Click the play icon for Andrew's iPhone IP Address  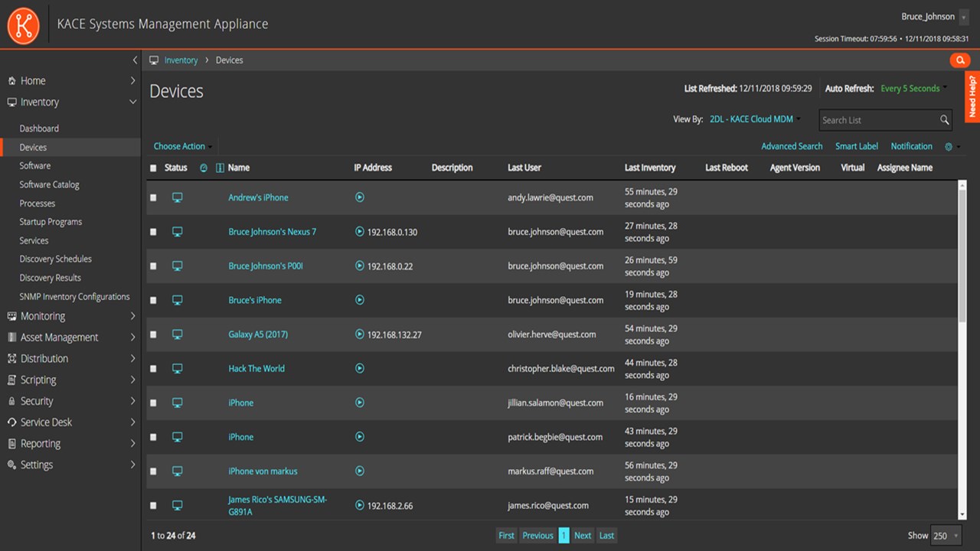[x=360, y=197]
